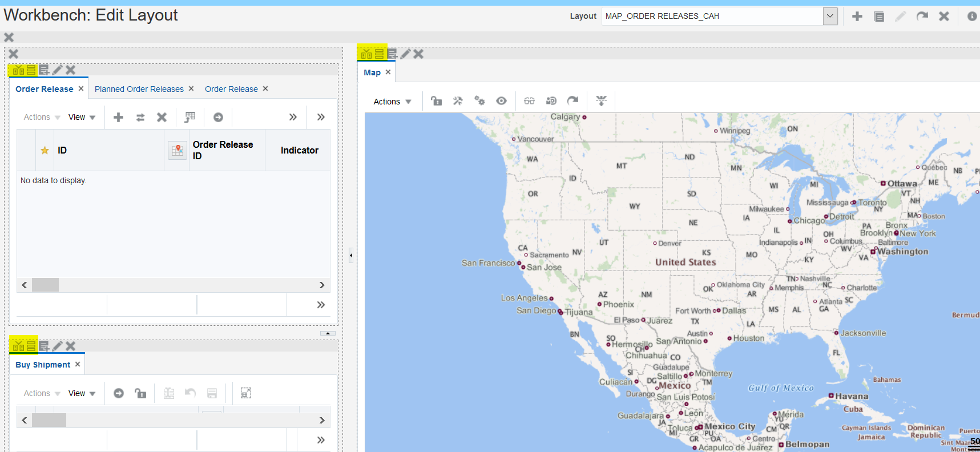This screenshot has width=980, height=452.
Task: Select the Buy Shipment tab
Action: (x=43, y=365)
